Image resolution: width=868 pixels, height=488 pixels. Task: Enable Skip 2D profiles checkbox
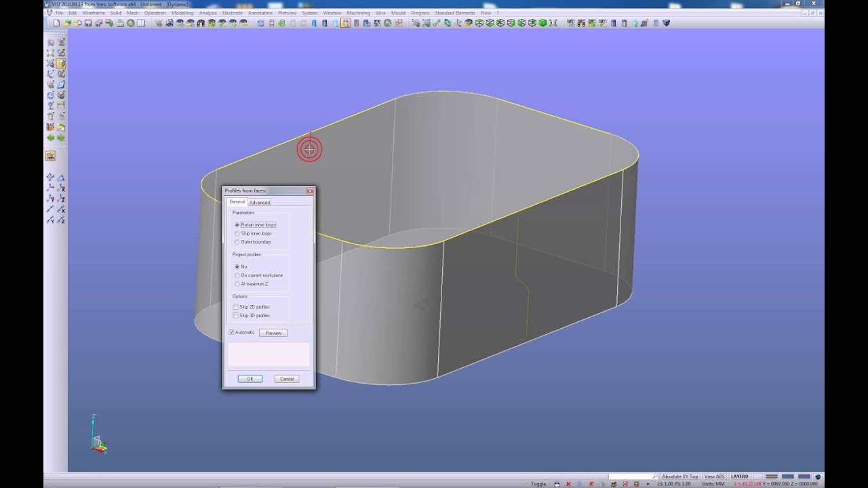235,307
